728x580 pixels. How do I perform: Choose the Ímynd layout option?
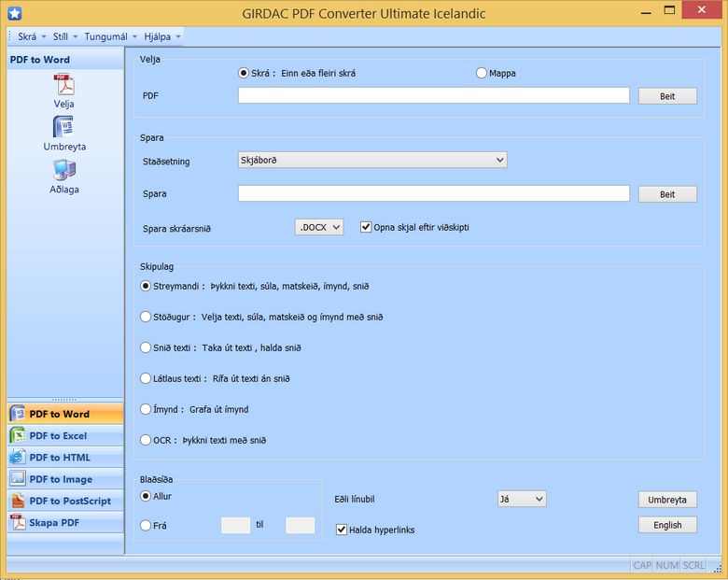point(146,409)
